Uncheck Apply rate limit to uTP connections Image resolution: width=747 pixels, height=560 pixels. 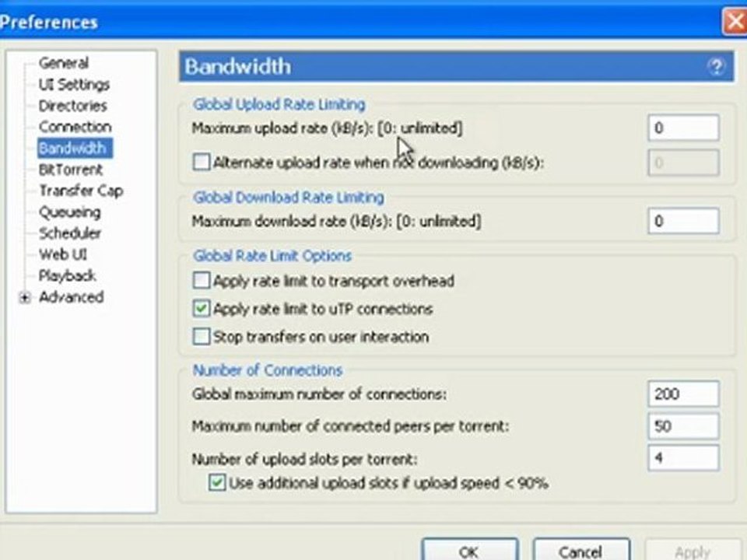click(x=201, y=309)
